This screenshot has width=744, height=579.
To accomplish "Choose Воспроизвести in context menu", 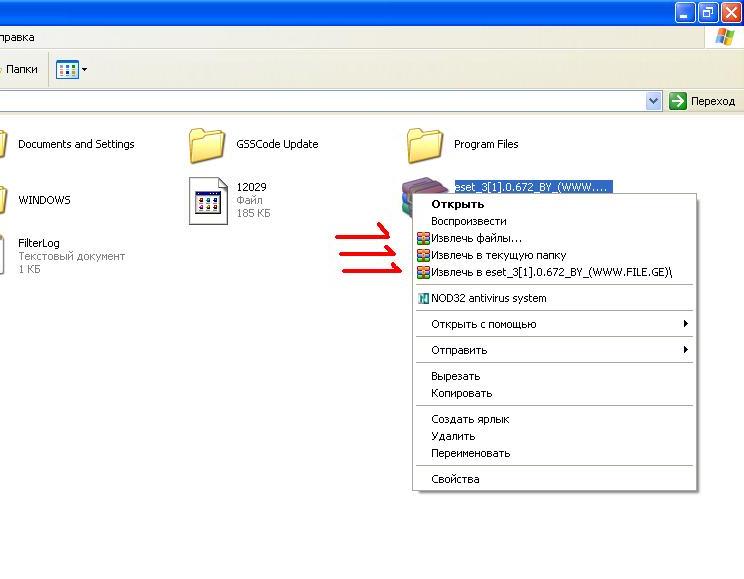I will 554,221.
